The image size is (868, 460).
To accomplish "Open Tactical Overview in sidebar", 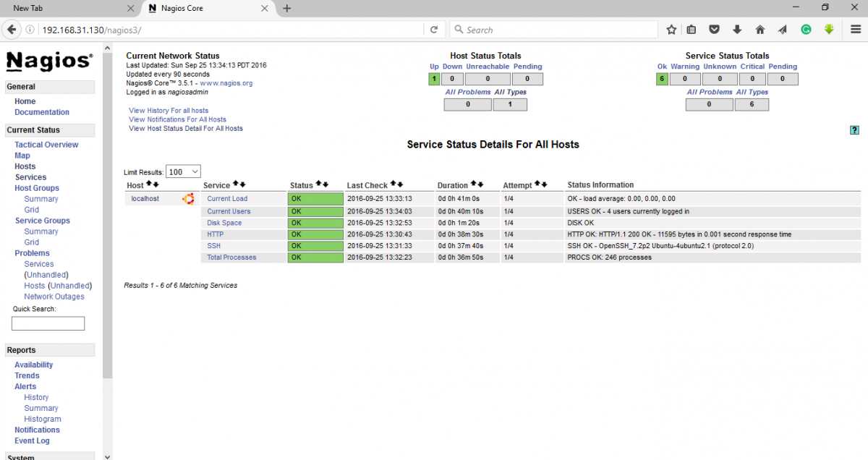I will click(46, 145).
